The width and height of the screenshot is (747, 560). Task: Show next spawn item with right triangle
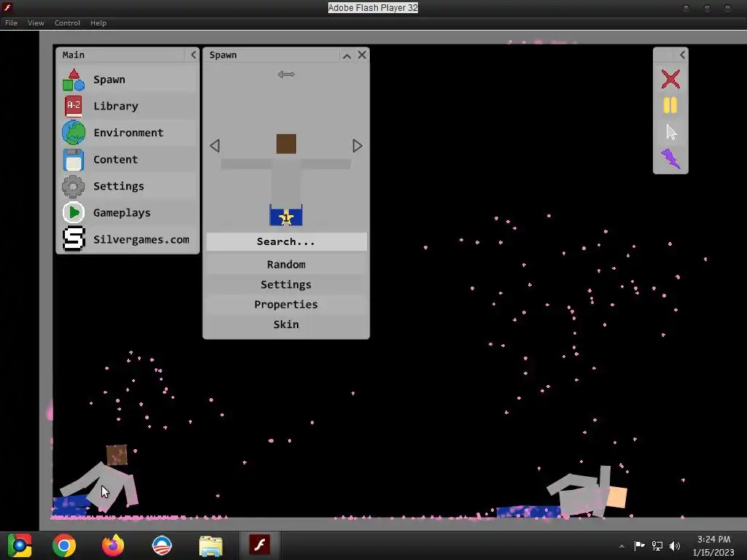pyautogui.click(x=357, y=146)
